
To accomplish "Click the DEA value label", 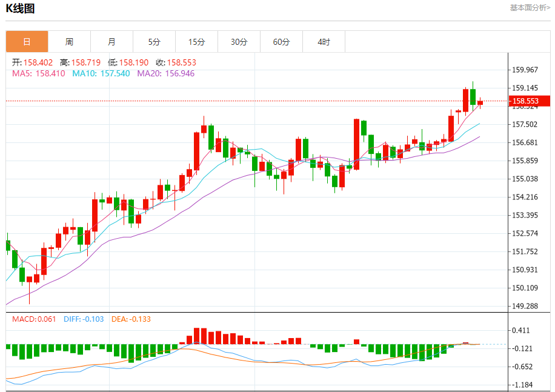I will point(131,319).
